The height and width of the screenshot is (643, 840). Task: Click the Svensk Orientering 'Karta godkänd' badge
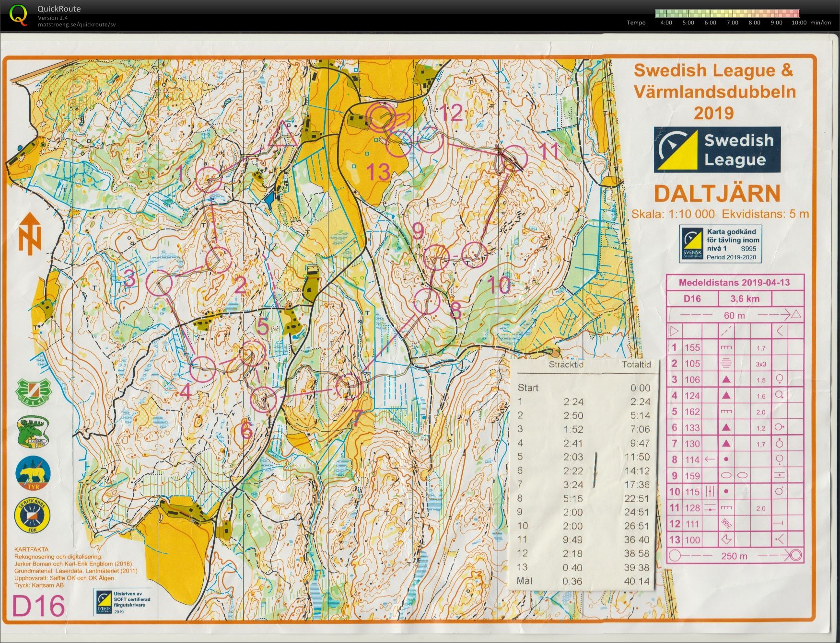tap(720, 244)
